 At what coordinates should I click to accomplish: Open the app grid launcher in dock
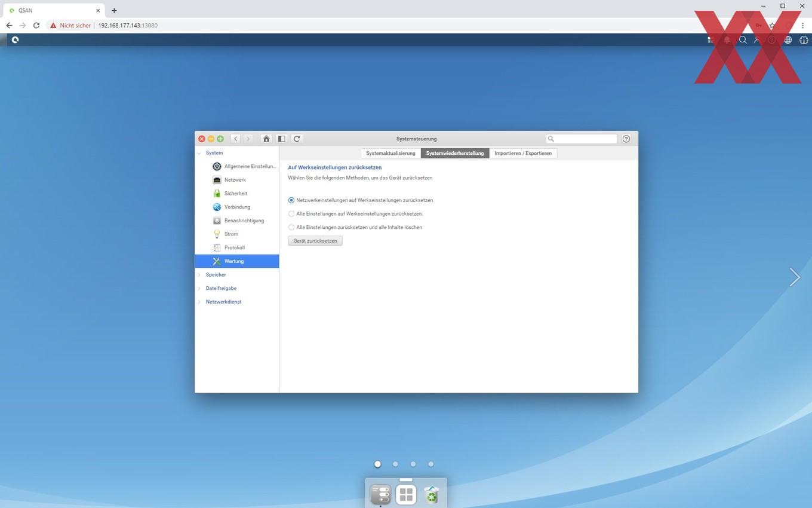(406, 495)
